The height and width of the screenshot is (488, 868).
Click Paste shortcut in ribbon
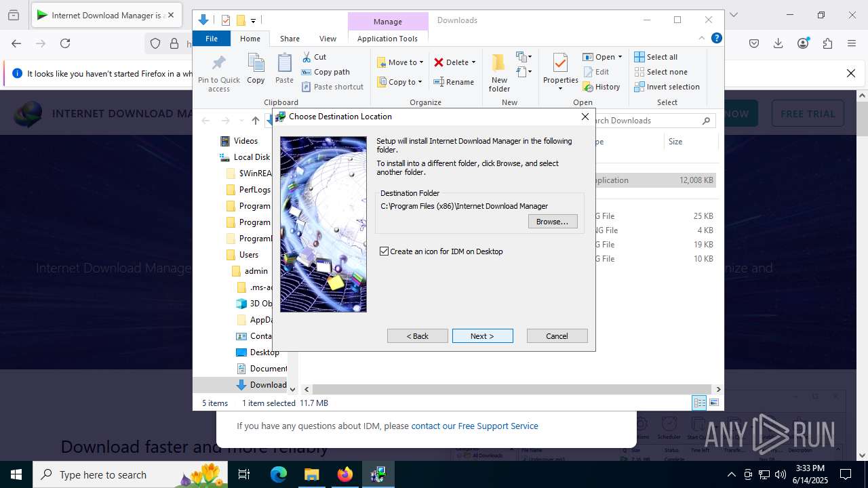pos(332,87)
